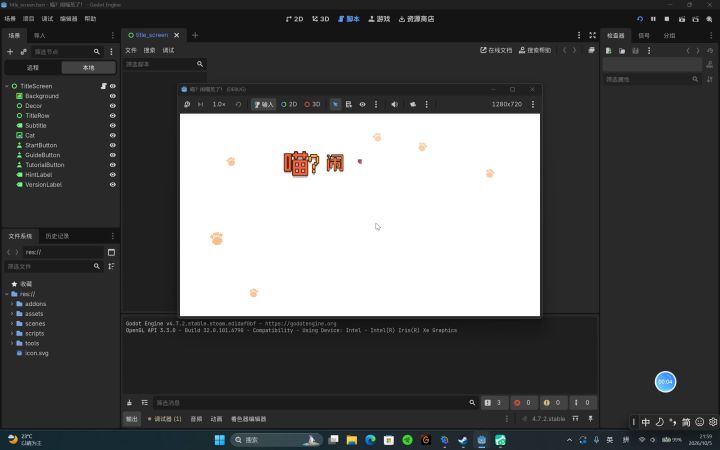Open File Explorer from the taskbar
This screenshot has height=450, width=720.
pos(352,440)
